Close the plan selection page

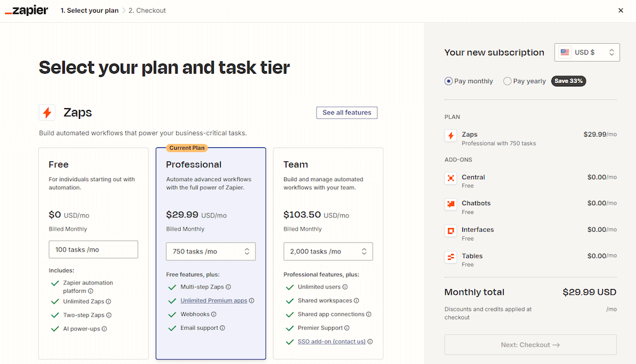(621, 11)
